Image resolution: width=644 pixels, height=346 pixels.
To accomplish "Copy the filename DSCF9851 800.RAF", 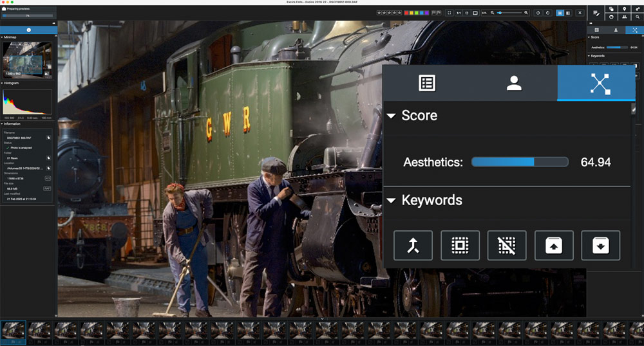I will (48, 138).
